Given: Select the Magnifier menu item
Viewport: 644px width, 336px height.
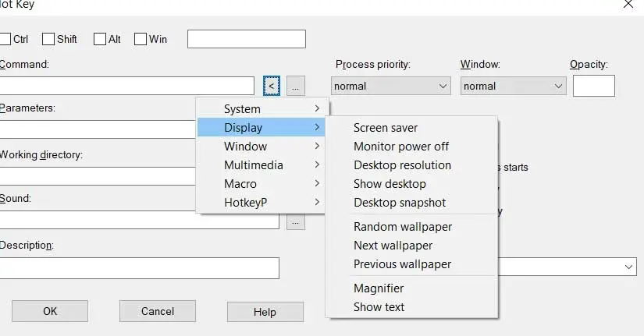Looking at the screenshot, I should click(x=379, y=288).
